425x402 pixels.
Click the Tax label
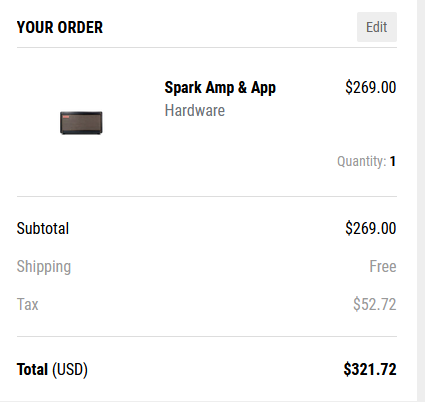(x=27, y=304)
